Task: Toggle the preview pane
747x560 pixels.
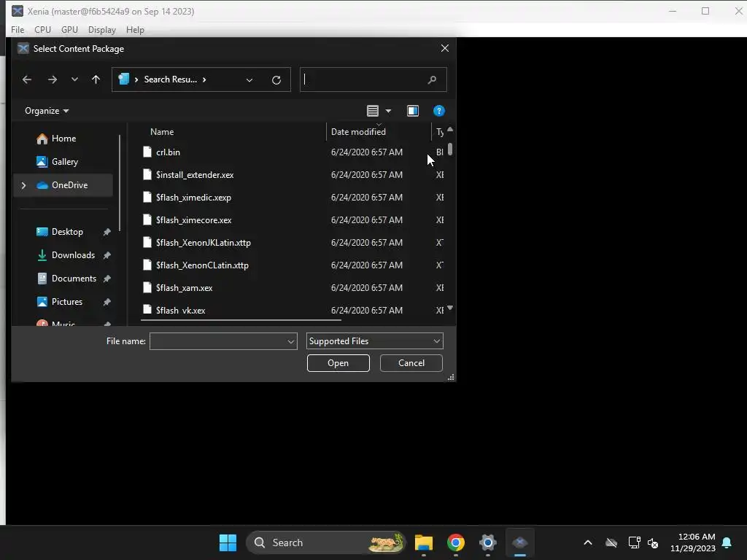Action: 413,111
